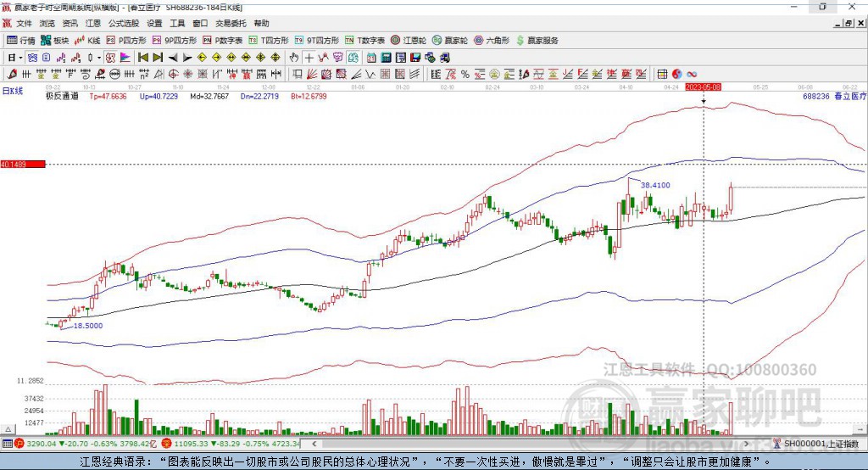Viewport: 868px width, 470px height.
Task: Open the T四方形 tool
Action: pos(269,41)
